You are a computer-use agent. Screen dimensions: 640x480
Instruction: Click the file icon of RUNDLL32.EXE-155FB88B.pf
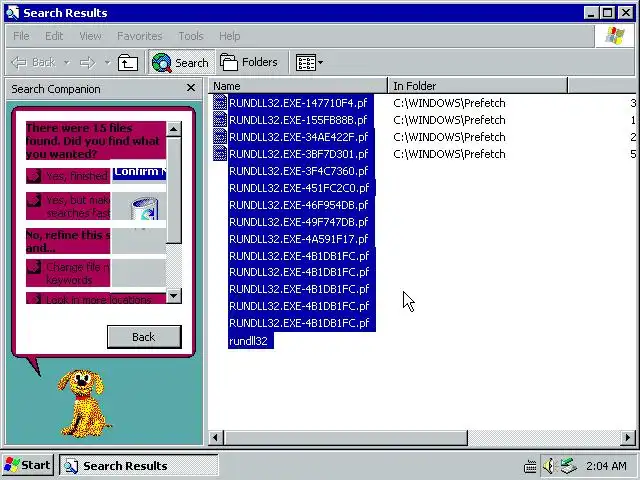point(220,120)
